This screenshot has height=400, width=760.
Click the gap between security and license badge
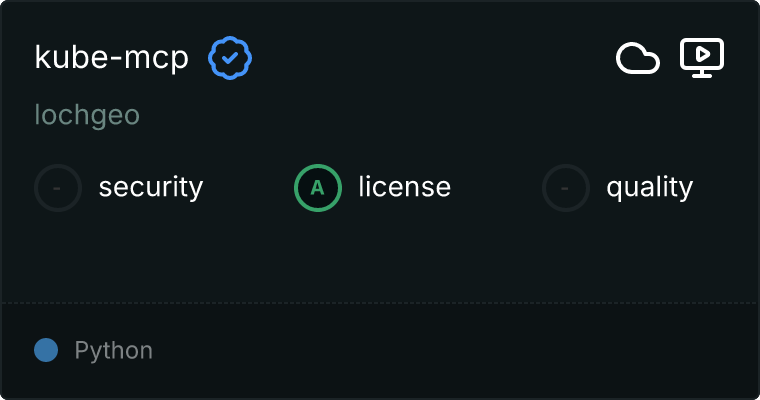pos(248,187)
